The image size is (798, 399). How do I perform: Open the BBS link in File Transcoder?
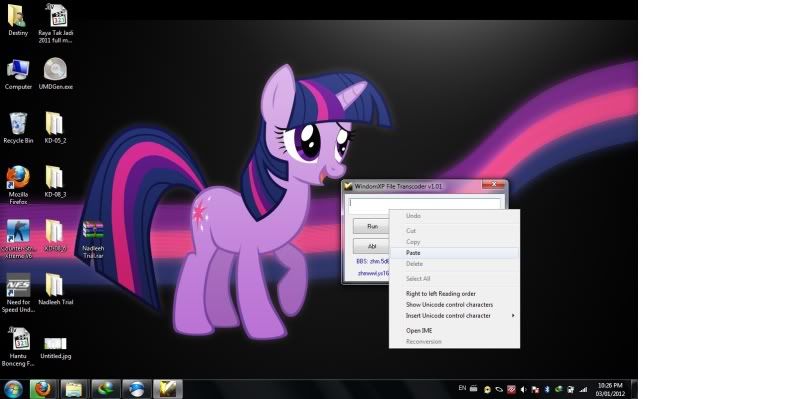point(373,262)
